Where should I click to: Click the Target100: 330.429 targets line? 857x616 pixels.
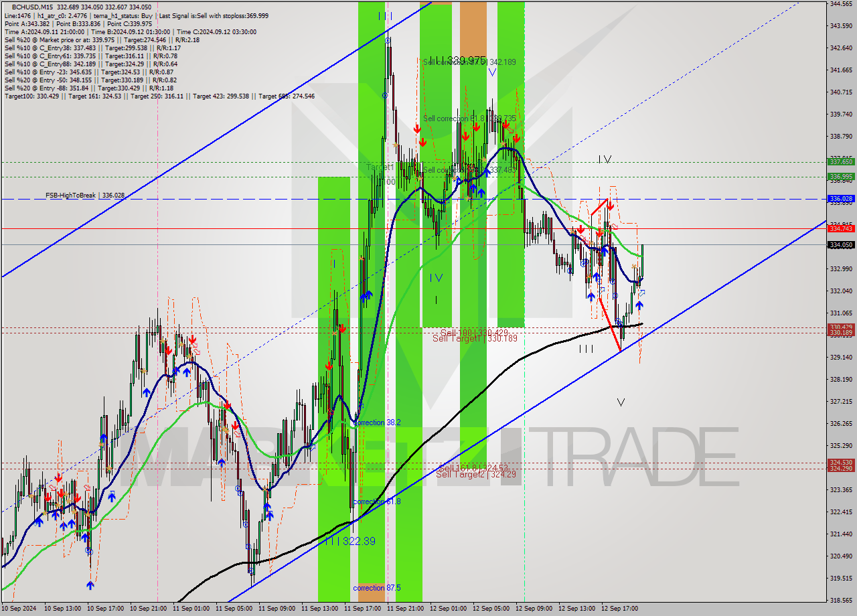[159, 96]
